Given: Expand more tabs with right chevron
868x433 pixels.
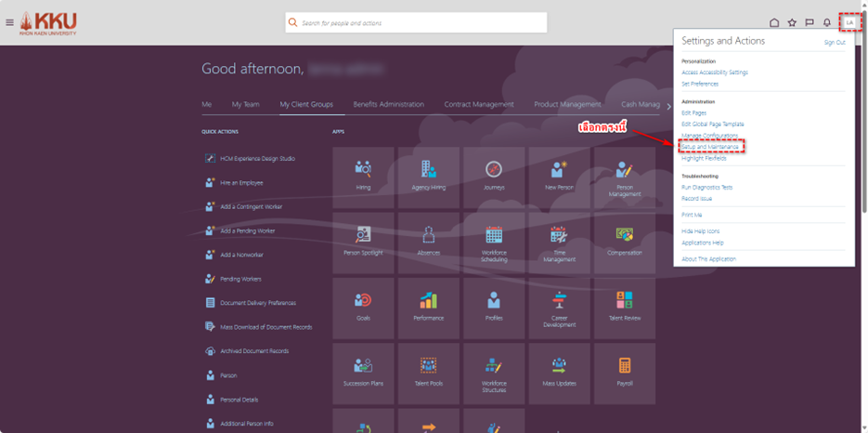Looking at the screenshot, I should click(668, 106).
